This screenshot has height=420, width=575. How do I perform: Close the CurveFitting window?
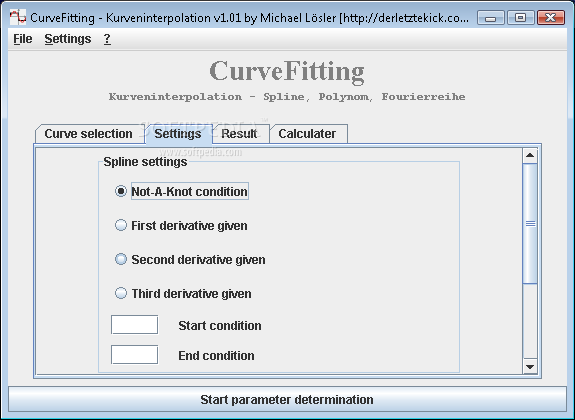click(550, 18)
